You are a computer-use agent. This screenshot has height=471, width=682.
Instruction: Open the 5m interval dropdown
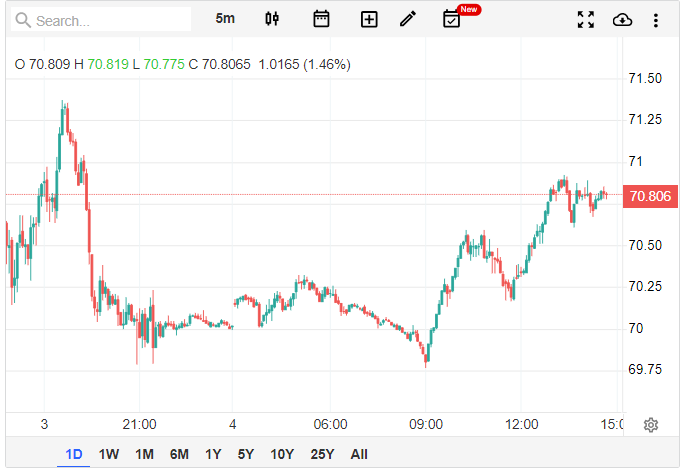click(x=226, y=19)
